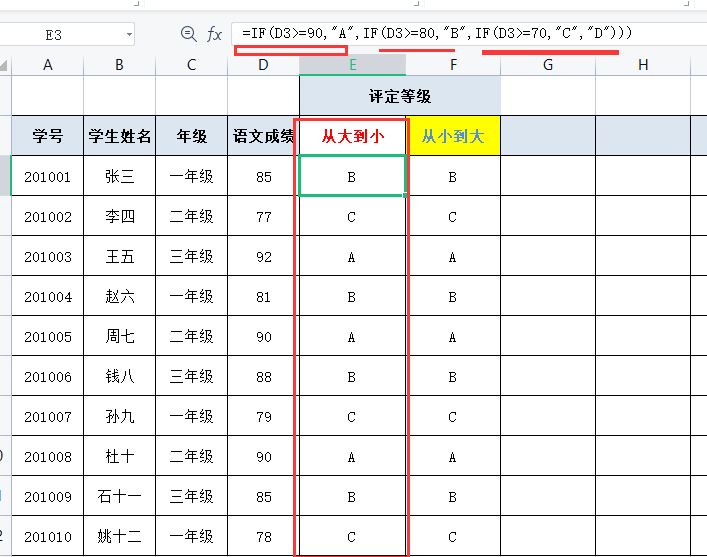Viewport: 707px width, 557px height.
Task: Select the score cell 79 for 孙九
Action: click(263, 416)
